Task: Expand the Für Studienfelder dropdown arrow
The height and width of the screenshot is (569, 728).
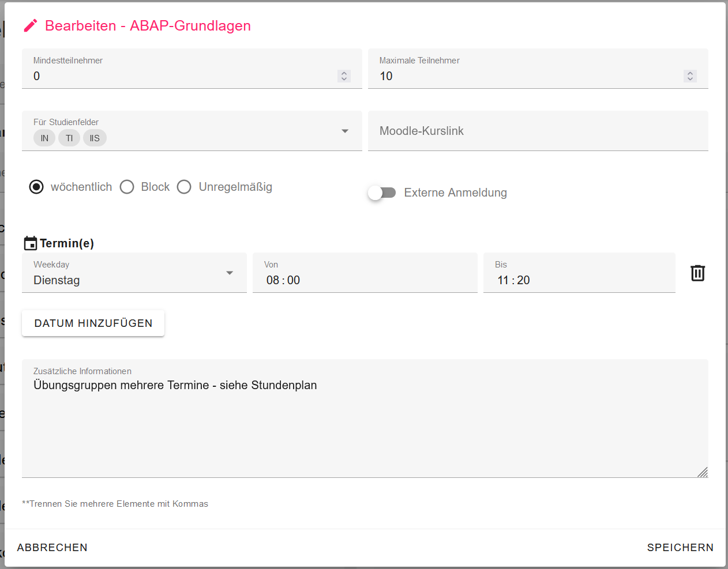Action: point(345,131)
